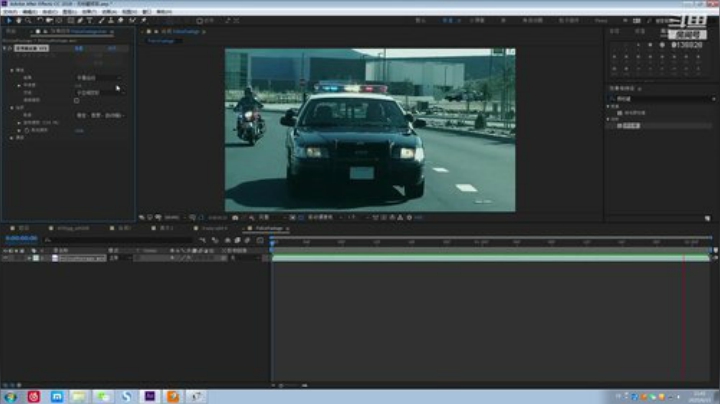Screen dimensions: 720x404
Task: Click the timeline layer search field
Action: click(x=118, y=240)
